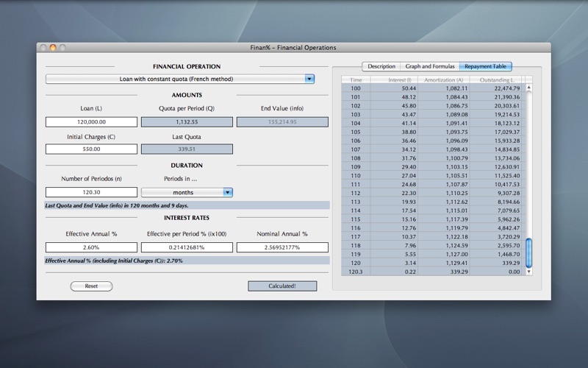The image size is (588, 368).
Task: Select table row with time 111
Action: pos(433,185)
